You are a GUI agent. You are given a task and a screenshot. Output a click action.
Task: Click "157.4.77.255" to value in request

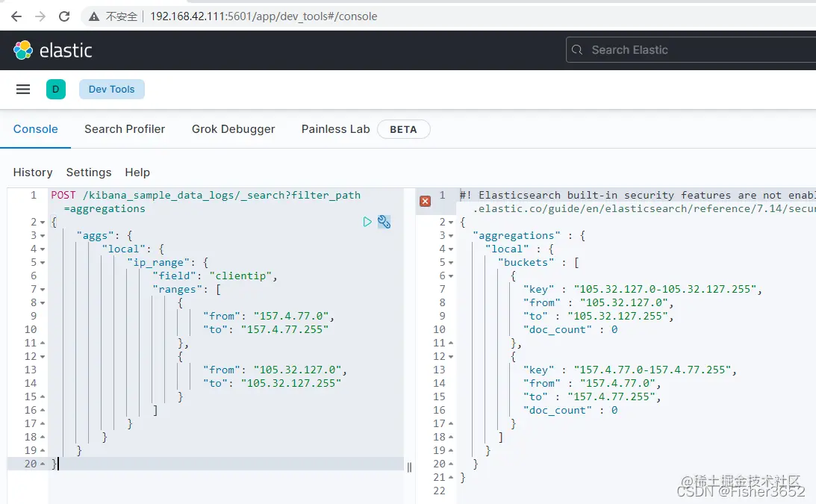click(285, 329)
